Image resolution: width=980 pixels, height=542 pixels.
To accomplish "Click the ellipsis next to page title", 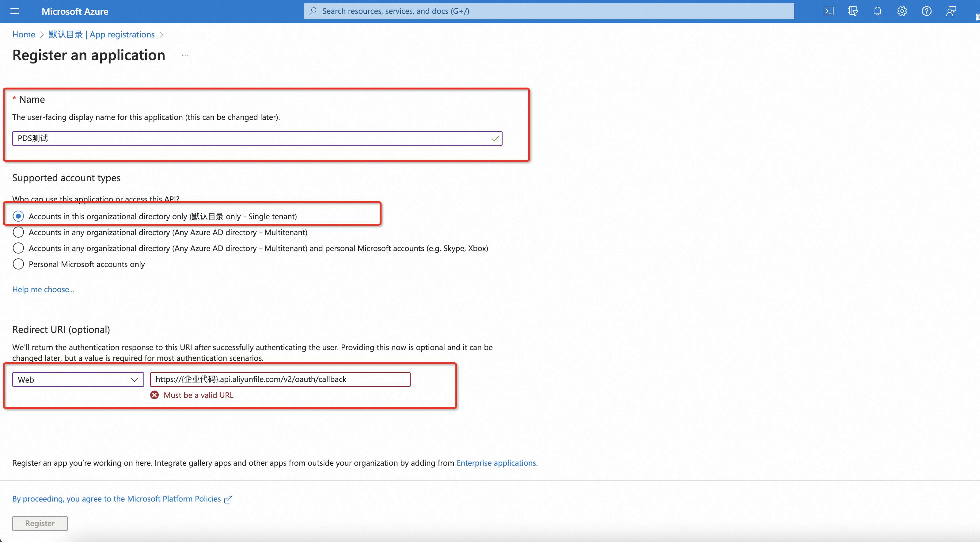I will [x=185, y=55].
